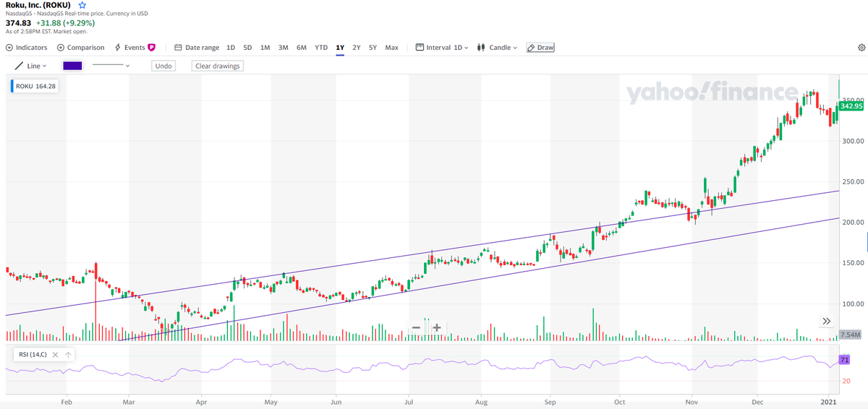The height and width of the screenshot is (409, 868).
Task: Open the Indicators menu
Action: 26,48
